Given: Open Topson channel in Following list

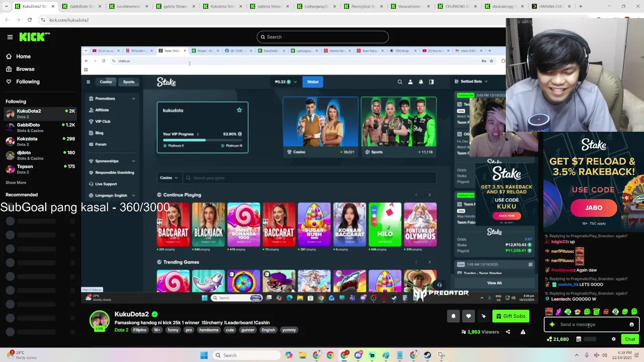Looking at the screenshot, I should click(40, 169).
